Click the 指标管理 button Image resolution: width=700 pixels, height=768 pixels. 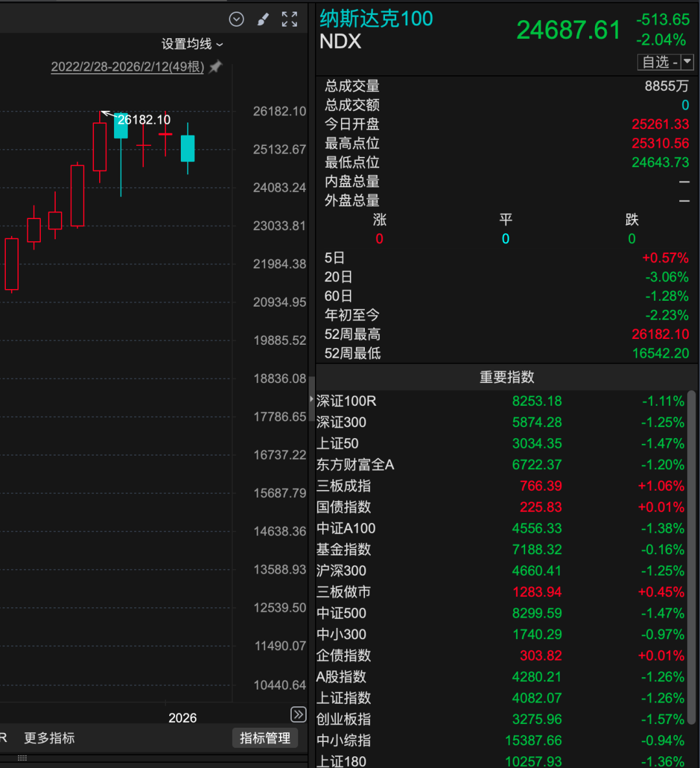coord(265,738)
